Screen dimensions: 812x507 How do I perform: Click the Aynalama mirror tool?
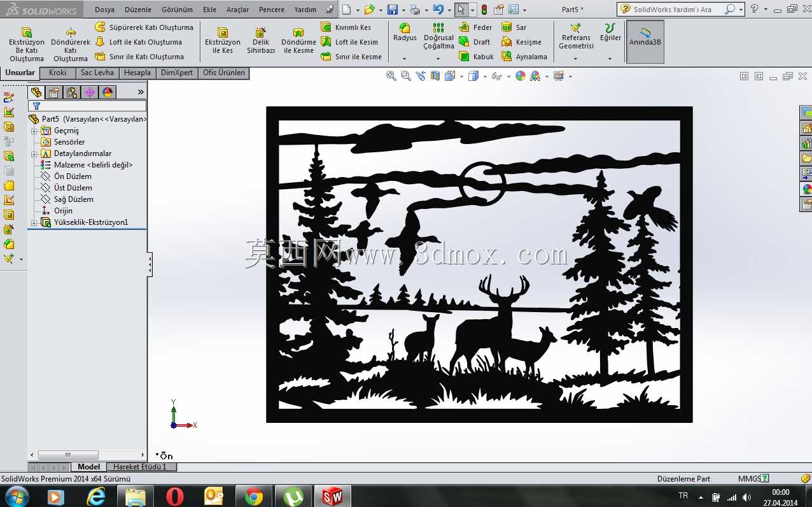(x=524, y=57)
